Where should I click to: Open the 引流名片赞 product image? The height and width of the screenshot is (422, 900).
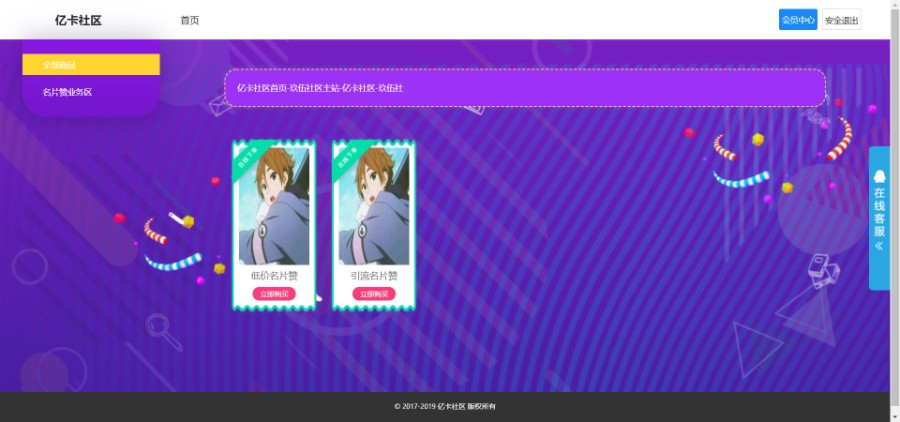[374, 206]
